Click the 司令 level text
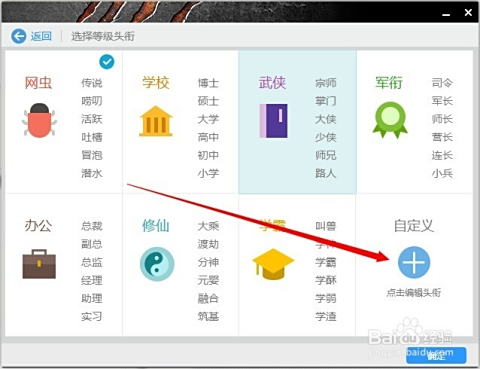 (442, 83)
